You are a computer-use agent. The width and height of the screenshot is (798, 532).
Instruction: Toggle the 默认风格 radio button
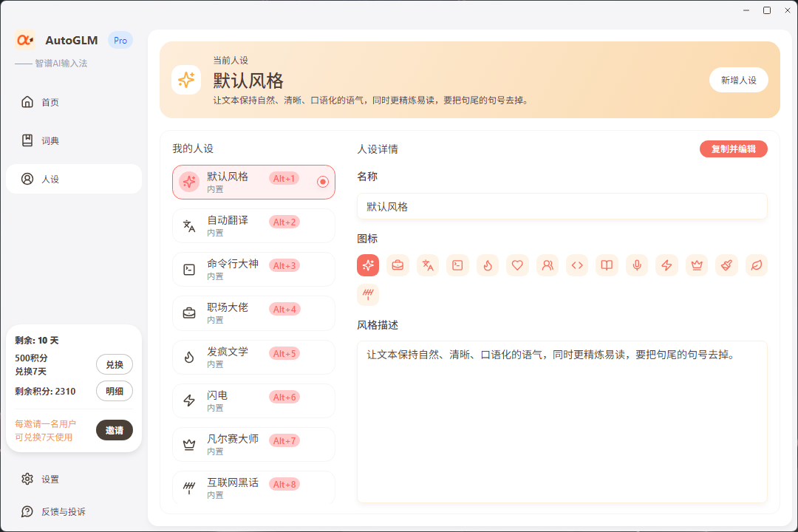coord(323,182)
